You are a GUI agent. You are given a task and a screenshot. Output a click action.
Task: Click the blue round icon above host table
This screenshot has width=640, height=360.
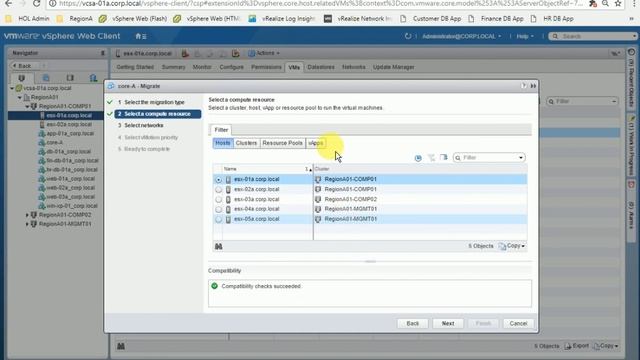click(x=418, y=158)
